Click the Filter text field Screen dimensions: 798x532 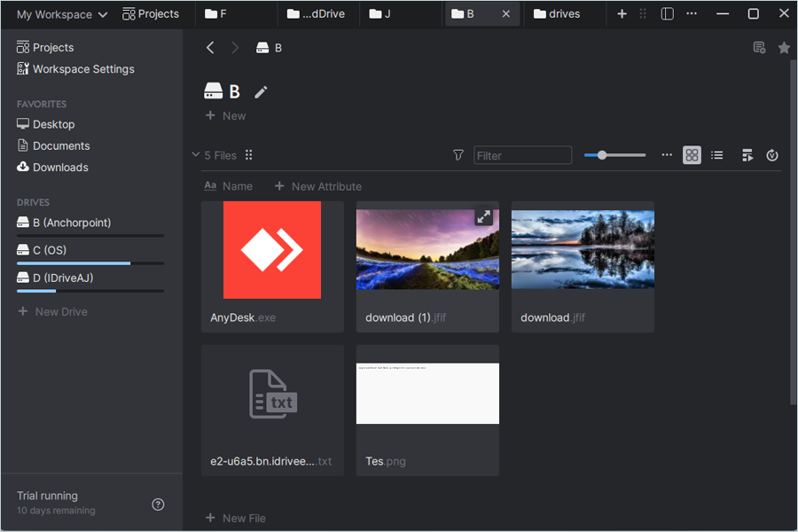tap(522, 155)
